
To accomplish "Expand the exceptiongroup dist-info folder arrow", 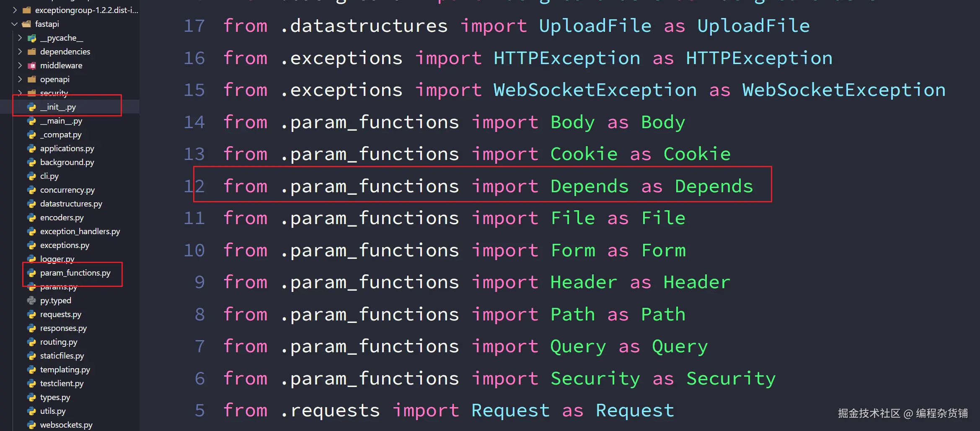I will [15, 10].
